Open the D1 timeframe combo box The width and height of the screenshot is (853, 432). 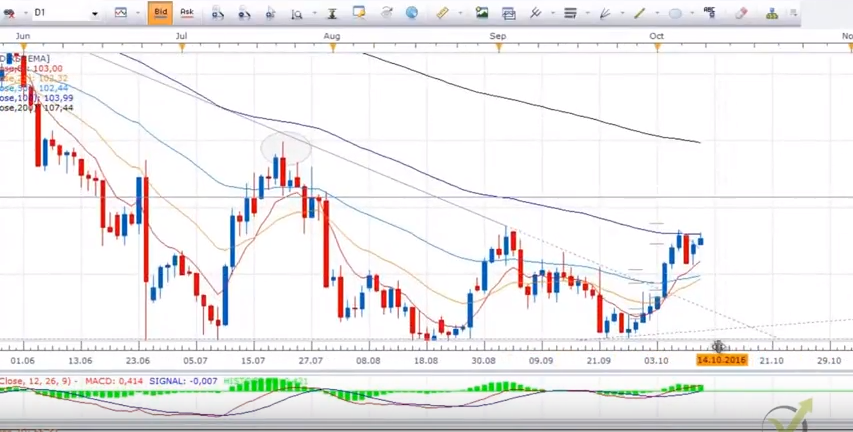pos(66,13)
